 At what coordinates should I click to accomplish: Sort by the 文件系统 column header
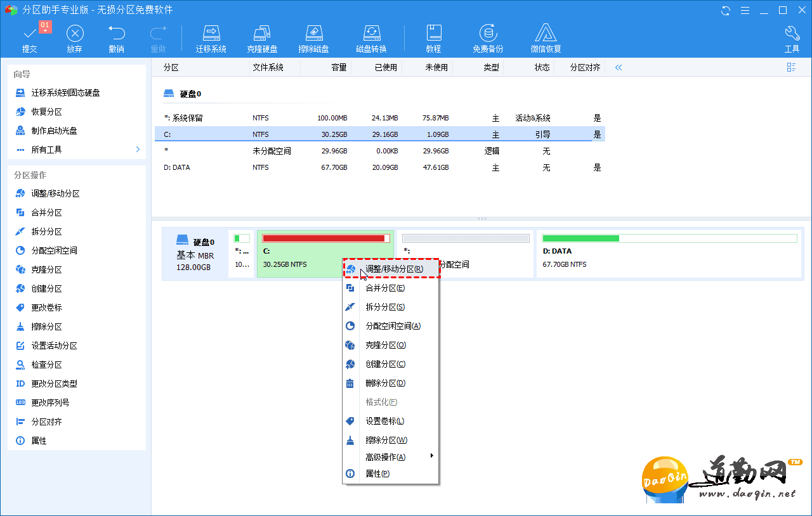coord(268,67)
